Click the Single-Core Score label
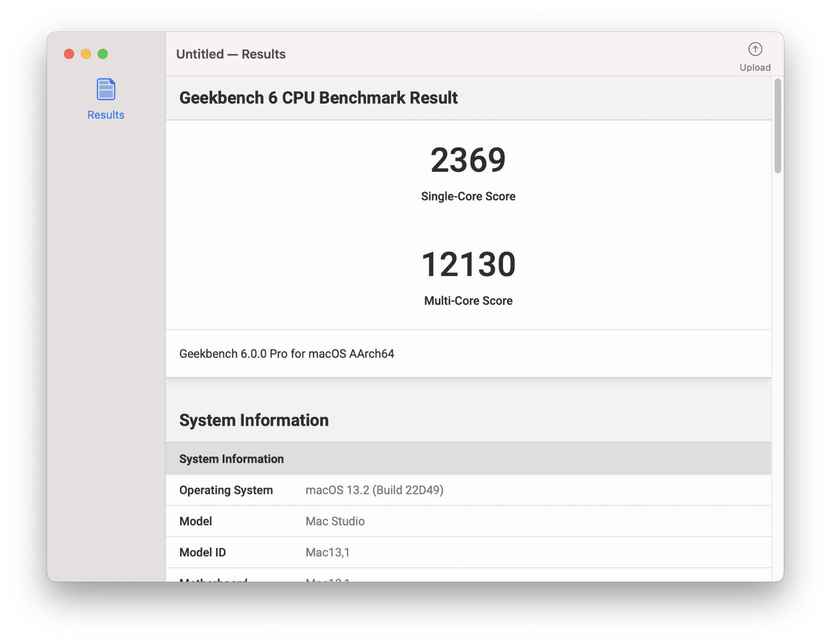The width and height of the screenshot is (831, 644). [468, 196]
